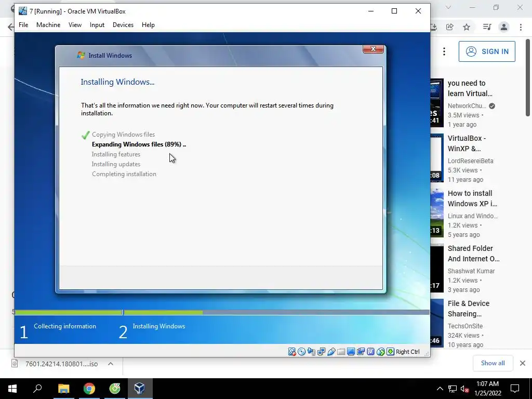Click 'Installing features' step text
This screenshot has width=532, height=399.
[x=116, y=154]
